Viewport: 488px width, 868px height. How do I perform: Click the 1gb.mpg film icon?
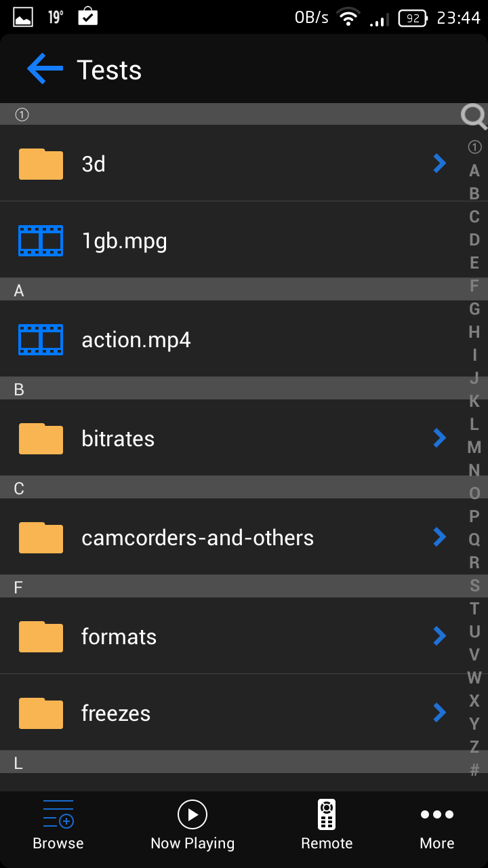click(x=41, y=241)
